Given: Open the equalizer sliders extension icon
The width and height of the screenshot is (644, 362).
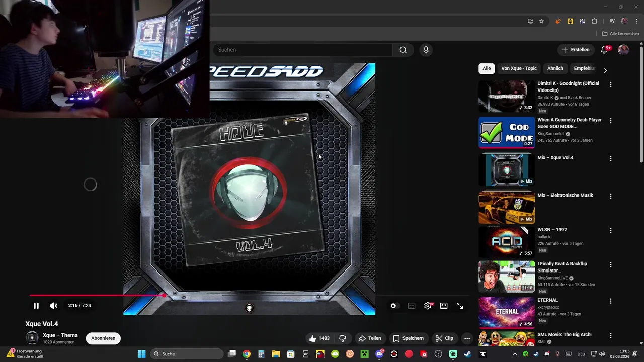Looking at the screenshot, I should (582, 21).
